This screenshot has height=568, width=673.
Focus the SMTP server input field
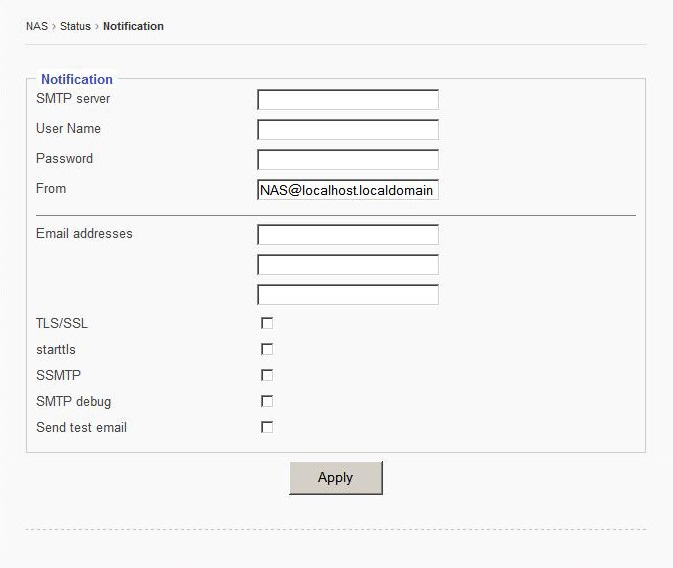click(x=347, y=100)
